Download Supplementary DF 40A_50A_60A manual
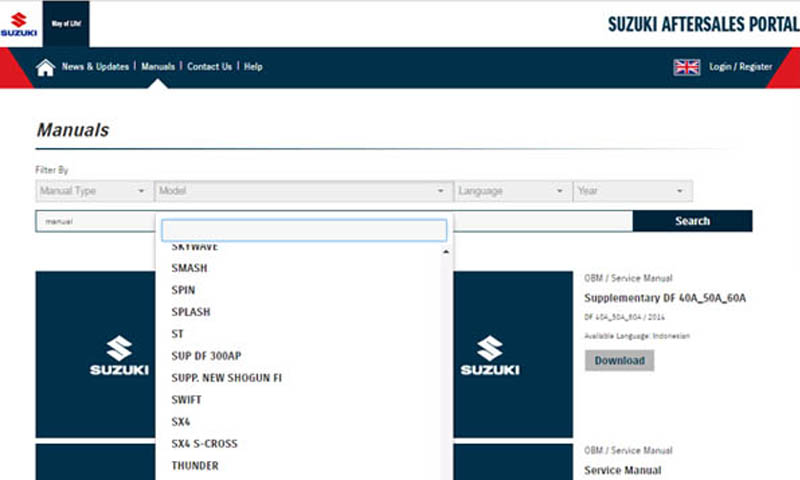The width and height of the screenshot is (800, 480). pos(619,361)
